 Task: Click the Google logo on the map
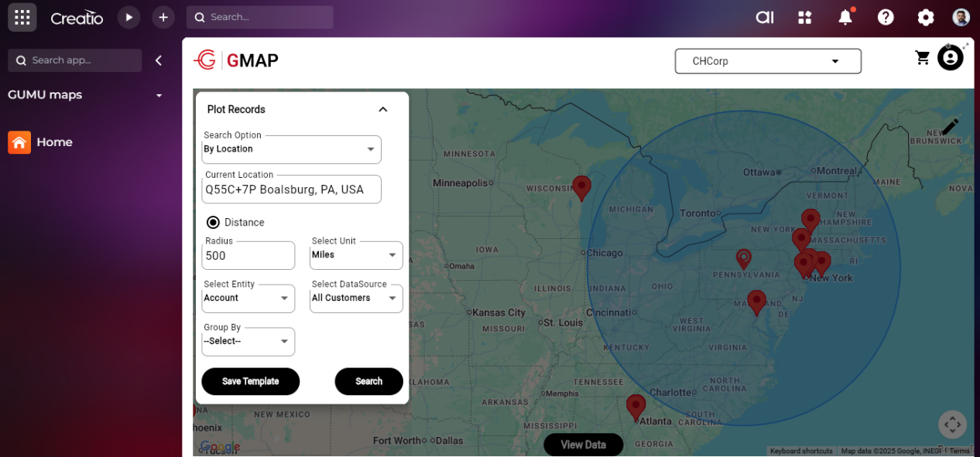[x=221, y=446]
